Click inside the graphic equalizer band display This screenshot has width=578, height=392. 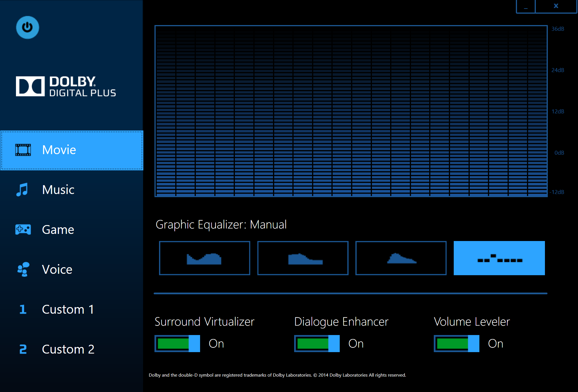(x=351, y=111)
